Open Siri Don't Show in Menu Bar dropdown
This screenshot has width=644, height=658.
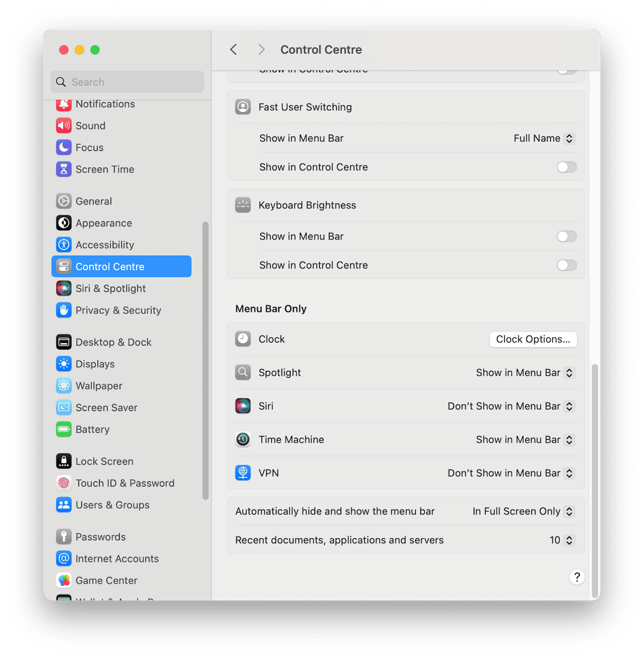(511, 406)
